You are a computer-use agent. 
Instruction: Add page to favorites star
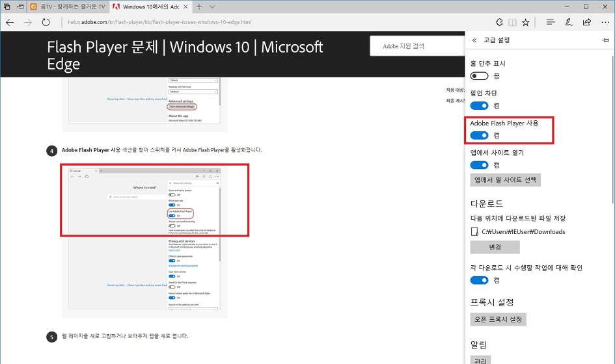coord(526,22)
